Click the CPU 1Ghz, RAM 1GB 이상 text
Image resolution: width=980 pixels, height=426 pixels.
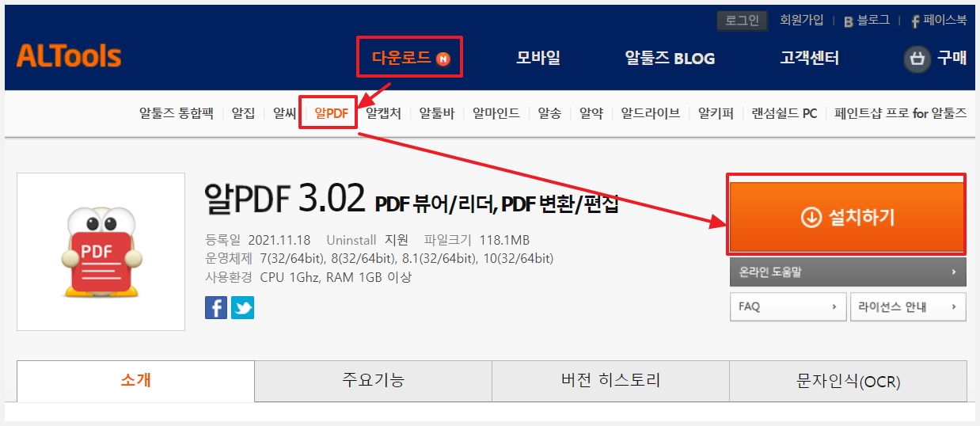[336, 277]
